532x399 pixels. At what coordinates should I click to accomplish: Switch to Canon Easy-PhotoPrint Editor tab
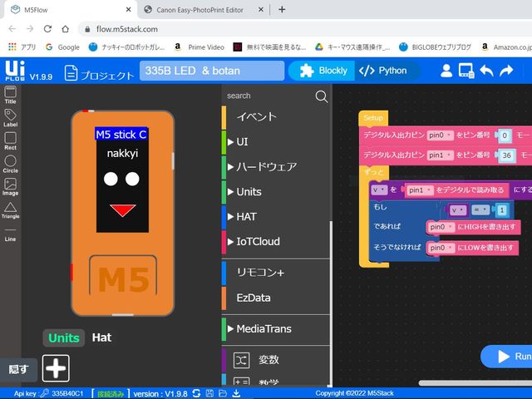pos(199,10)
